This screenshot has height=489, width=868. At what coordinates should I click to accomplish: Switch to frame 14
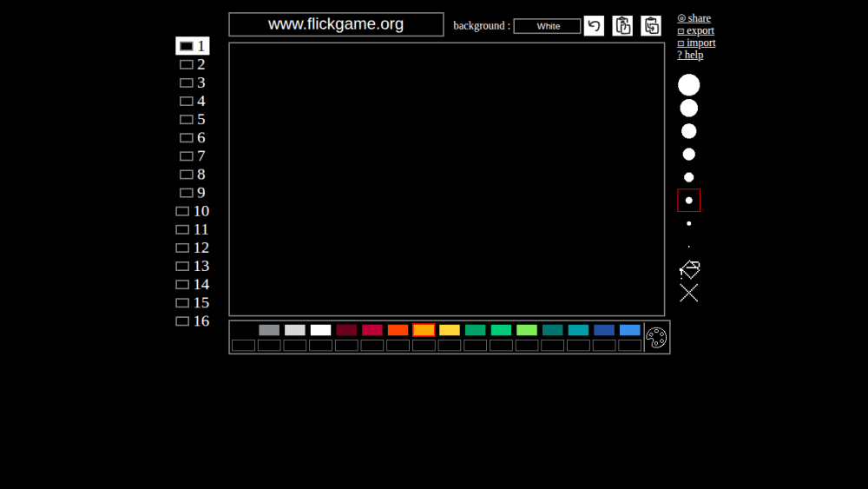pos(192,284)
